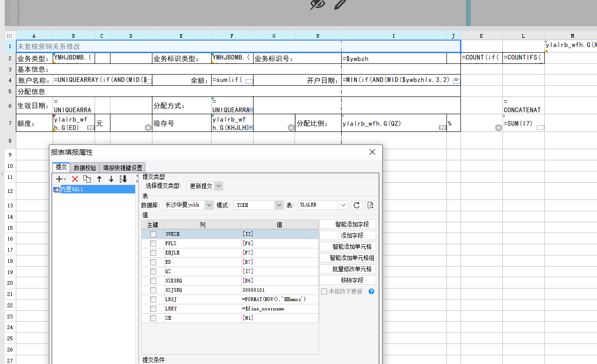
Task: Click value 30000101 in SXJSRQ row
Action: click(x=280, y=290)
